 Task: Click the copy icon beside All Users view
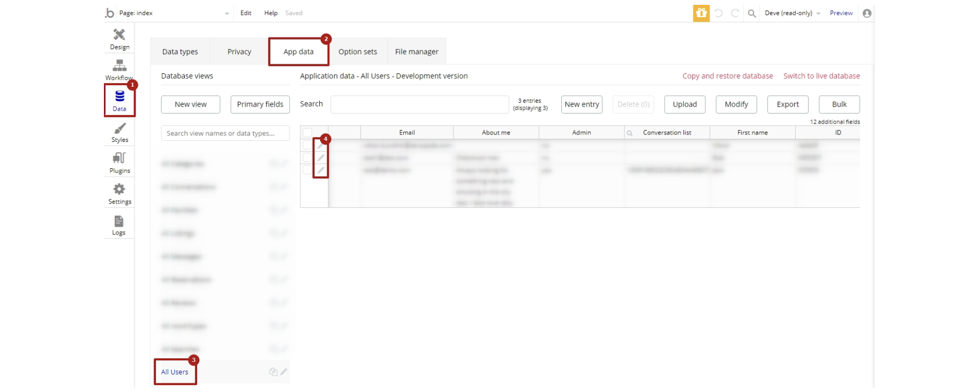(273, 372)
